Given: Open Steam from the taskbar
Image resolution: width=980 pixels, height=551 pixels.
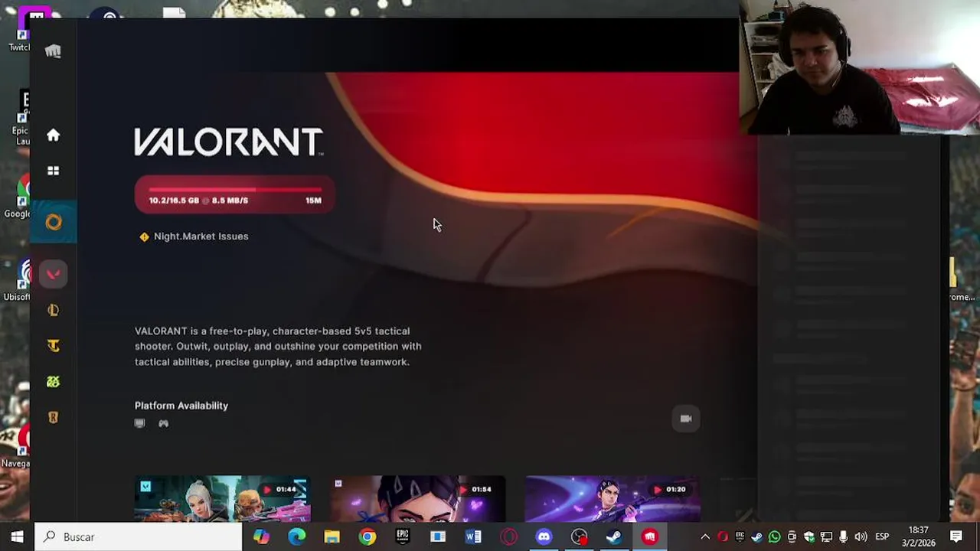Looking at the screenshot, I should click(614, 536).
